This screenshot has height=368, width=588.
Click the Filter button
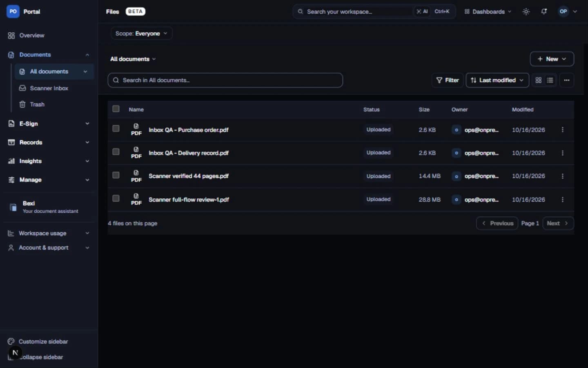pos(448,80)
